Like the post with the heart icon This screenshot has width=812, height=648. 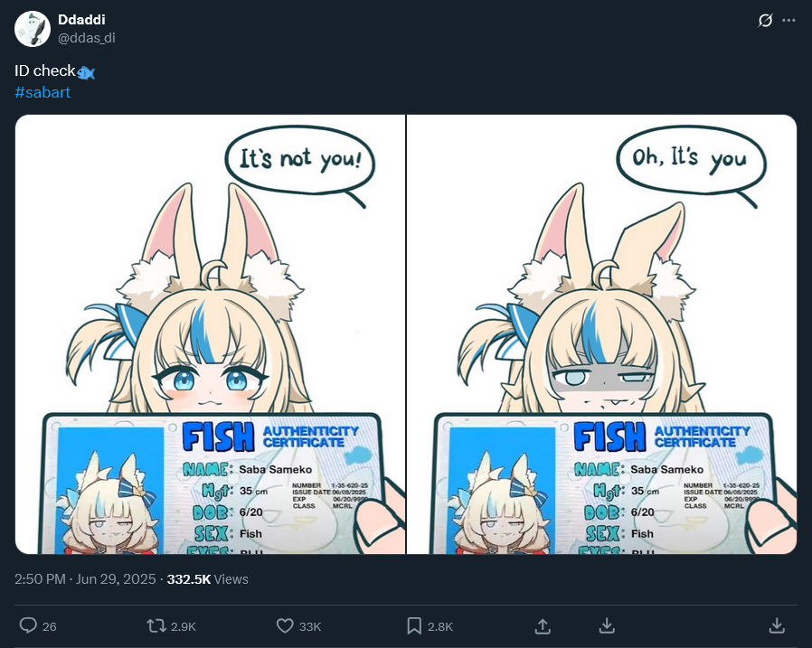[285, 625]
